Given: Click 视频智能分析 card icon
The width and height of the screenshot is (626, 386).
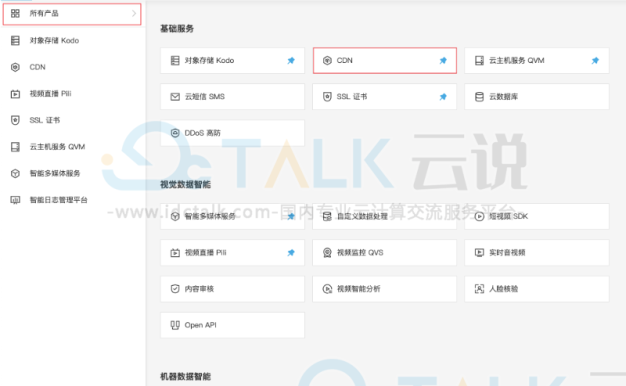Looking at the screenshot, I should point(327,289).
